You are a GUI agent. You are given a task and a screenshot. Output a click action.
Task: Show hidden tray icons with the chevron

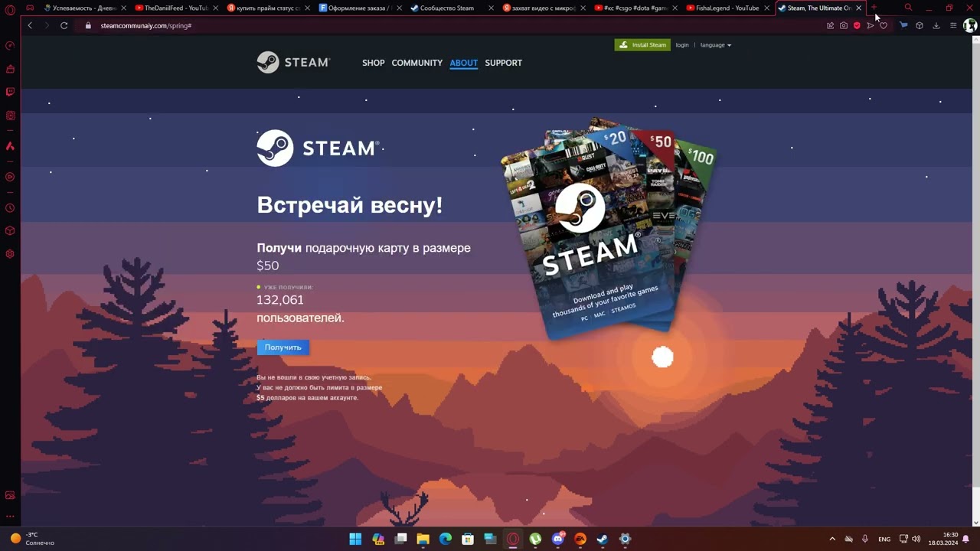[832, 539]
